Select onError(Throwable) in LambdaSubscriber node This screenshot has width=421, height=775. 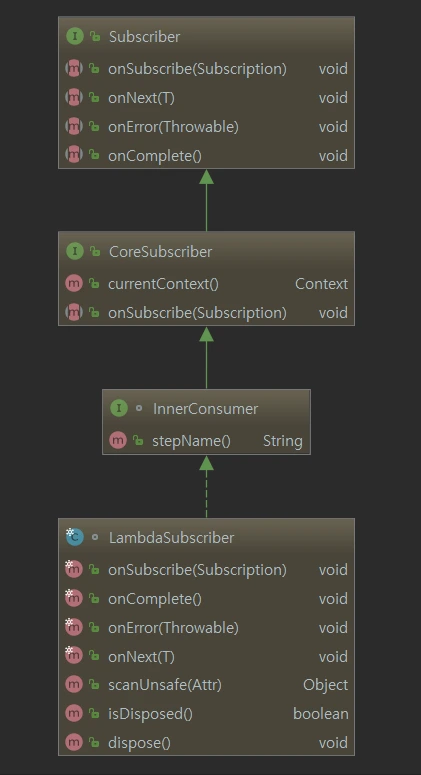click(x=207, y=627)
